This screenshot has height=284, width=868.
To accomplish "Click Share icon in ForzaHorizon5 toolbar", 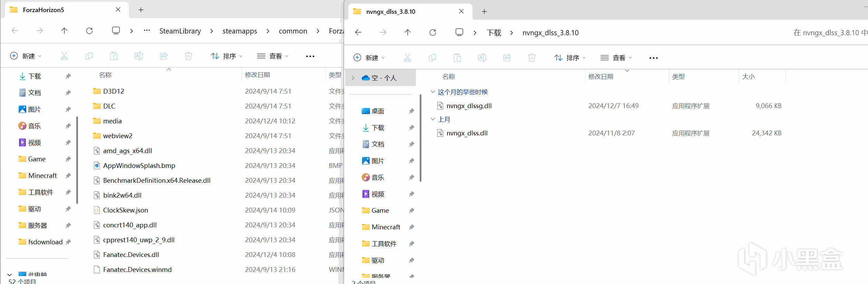I will (x=164, y=56).
